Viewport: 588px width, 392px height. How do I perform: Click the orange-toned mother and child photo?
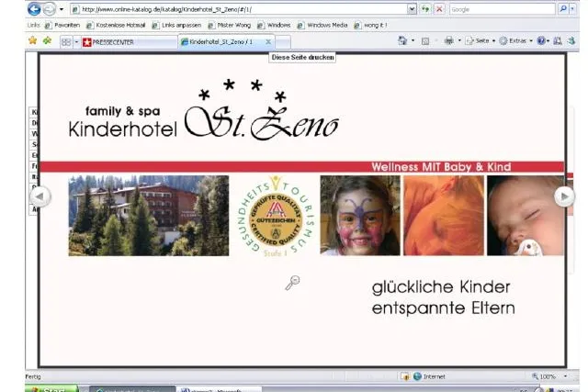pyautogui.click(x=444, y=216)
